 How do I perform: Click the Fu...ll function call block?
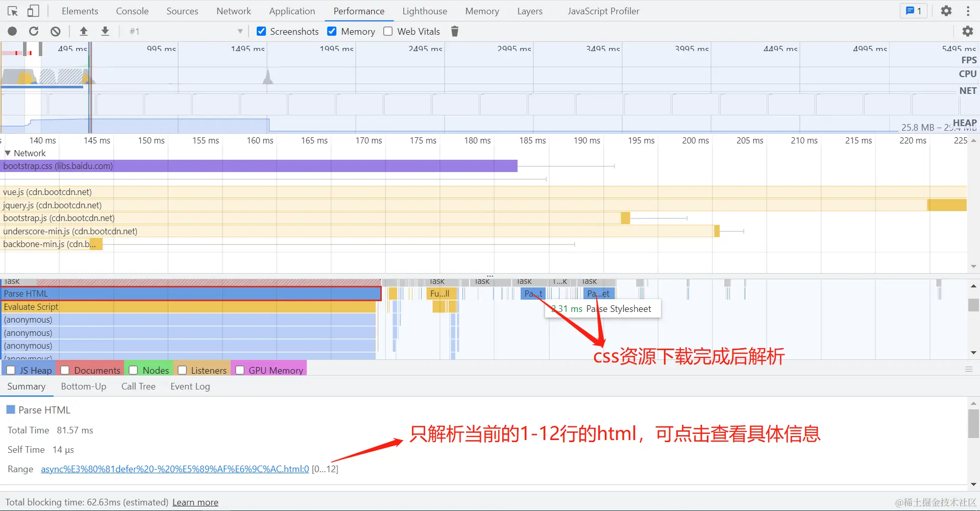(442, 294)
